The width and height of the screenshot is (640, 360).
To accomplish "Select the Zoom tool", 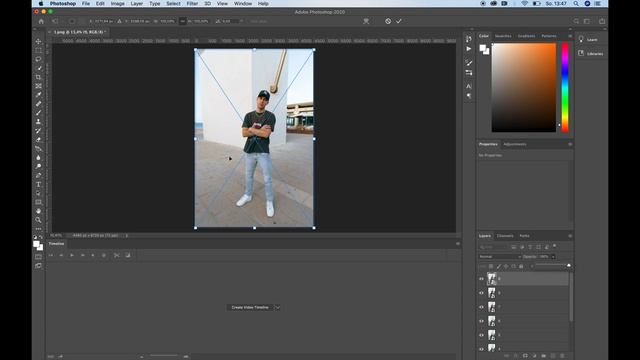I will pos(38,220).
